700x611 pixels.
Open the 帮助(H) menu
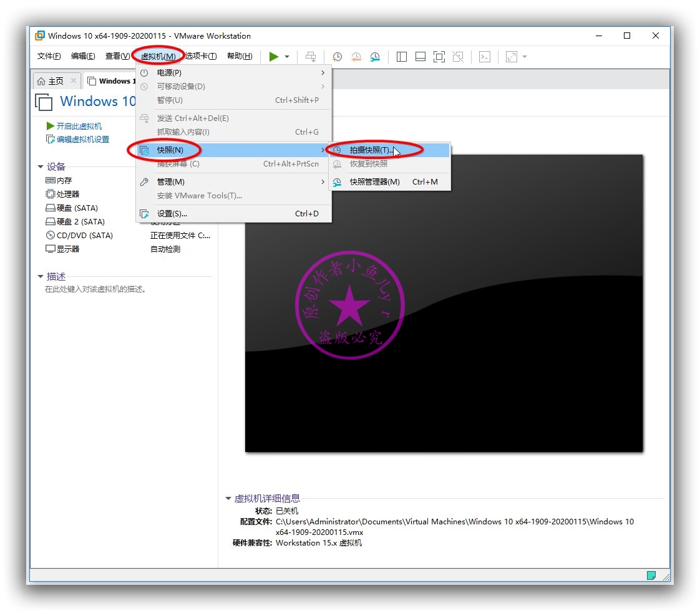pyautogui.click(x=240, y=56)
